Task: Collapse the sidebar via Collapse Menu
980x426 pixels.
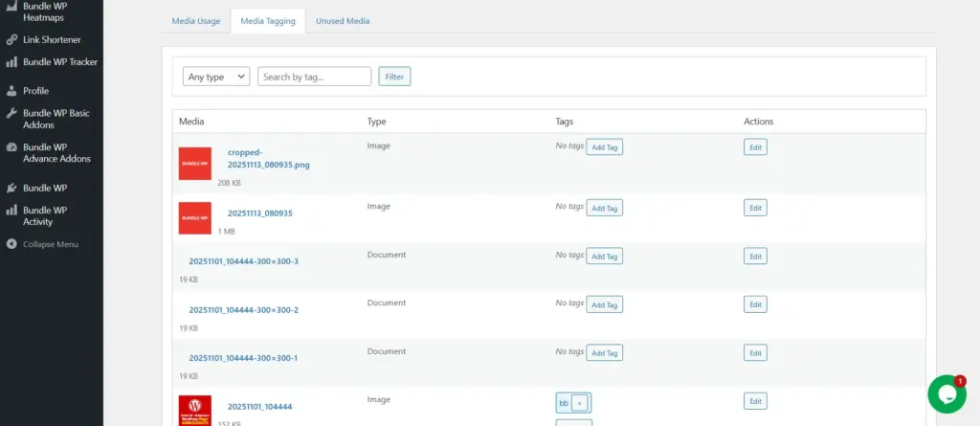Action: [52, 244]
